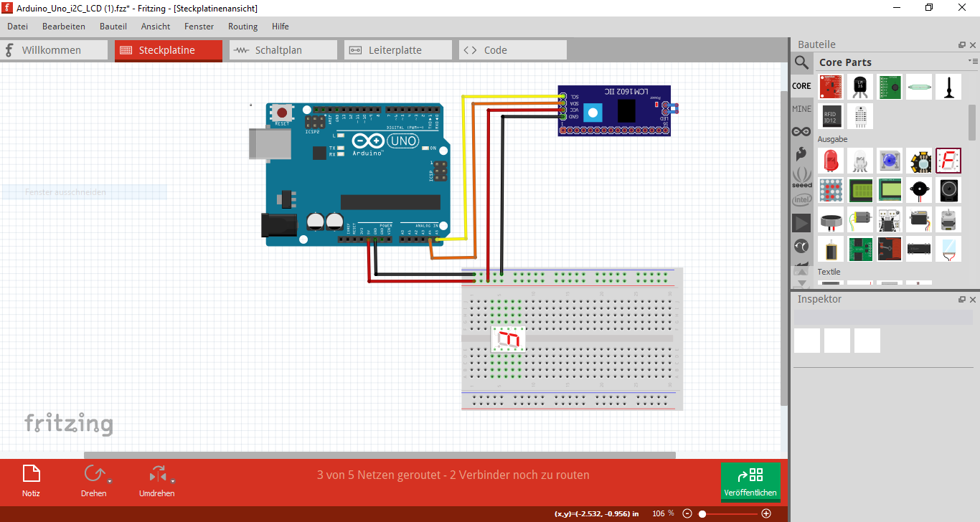Click the Veröffentlichen share button
The width and height of the screenshot is (980, 522).
click(750, 481)
